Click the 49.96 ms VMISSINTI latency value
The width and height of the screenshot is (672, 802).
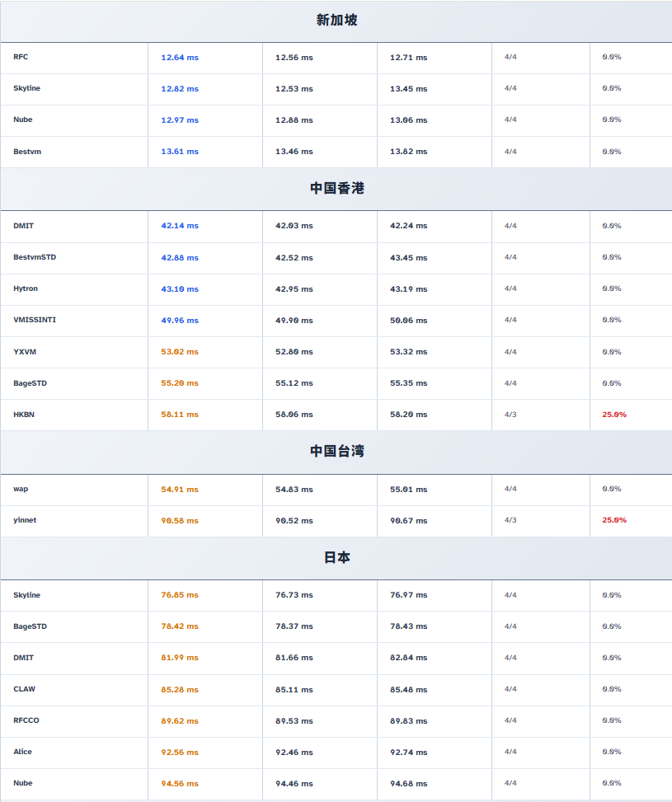pos(180,321)
